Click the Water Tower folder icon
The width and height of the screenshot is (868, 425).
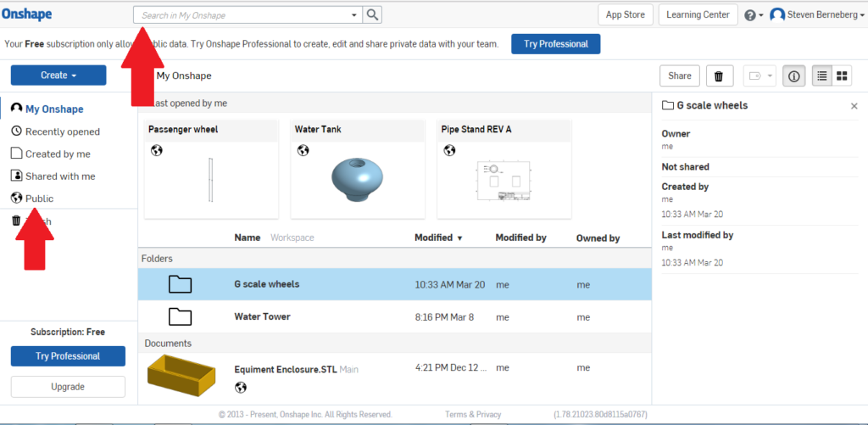click(x=180, y=316)
